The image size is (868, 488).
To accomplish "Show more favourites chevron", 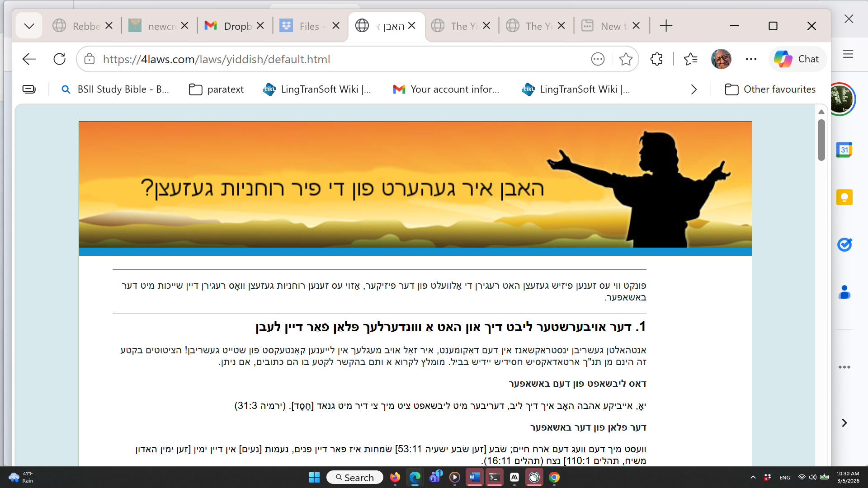I will click(x=694, y=89).
